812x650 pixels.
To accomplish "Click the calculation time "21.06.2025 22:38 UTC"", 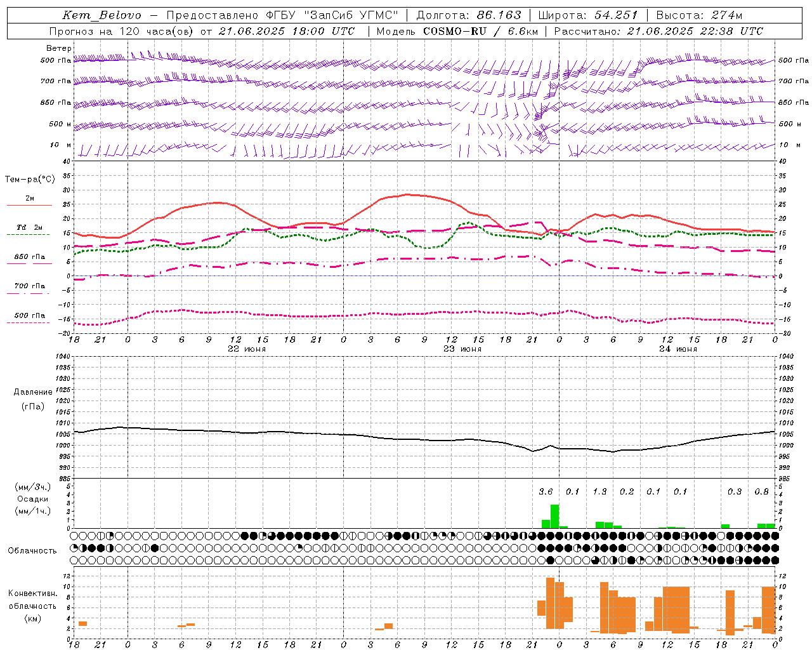I will click(x=695, y=31).
